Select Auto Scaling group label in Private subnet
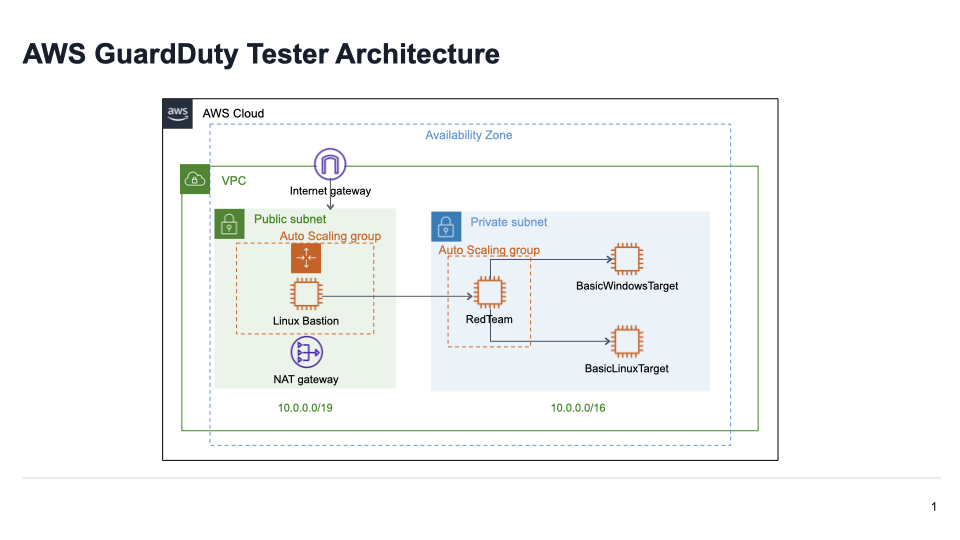The width and height of the screenshot is (960, 540). coord(489,250)
